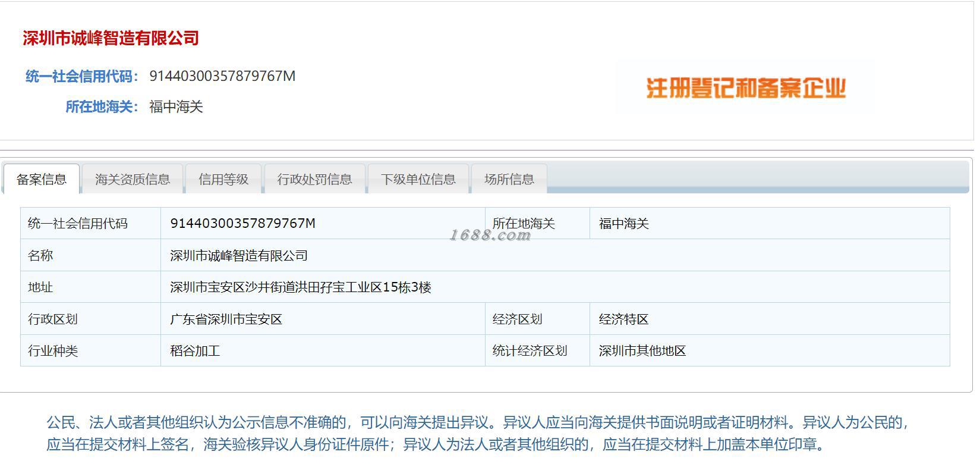Select the 下级单位信息 tab

pyautogui.click(x=418, y=179)
